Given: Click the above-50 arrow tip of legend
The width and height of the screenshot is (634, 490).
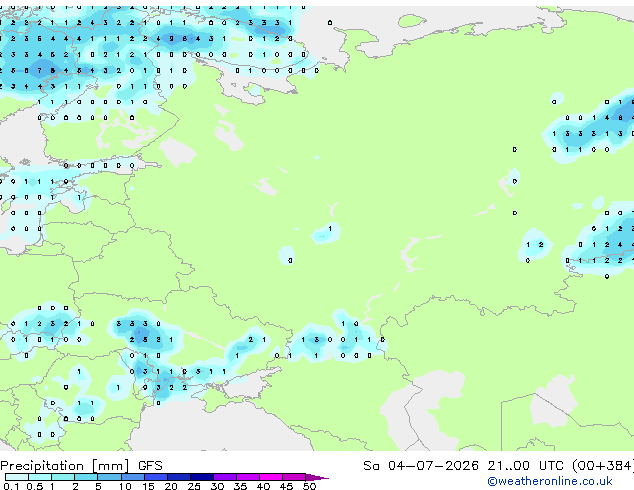Looking at the screenshot, I should click(x=317, y=478).
